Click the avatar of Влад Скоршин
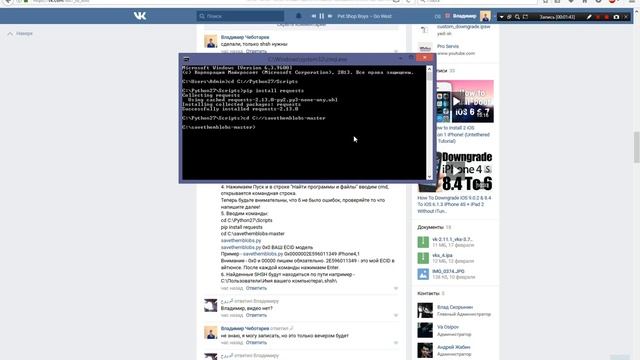 click(425, 310)
